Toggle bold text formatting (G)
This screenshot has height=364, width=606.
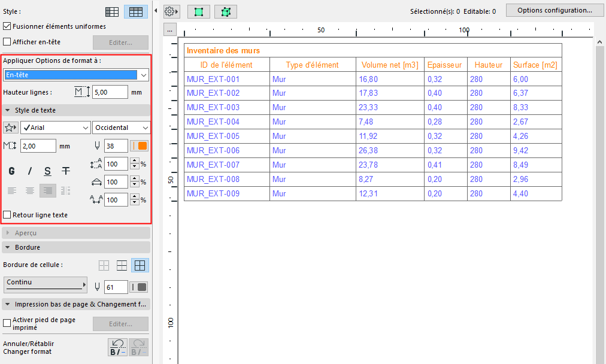pos(11,171)
